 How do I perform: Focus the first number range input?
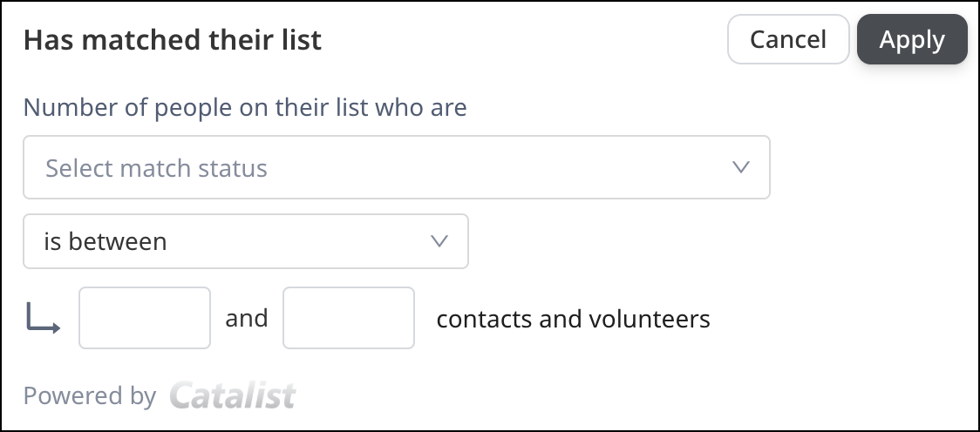(x=145, y=318)
